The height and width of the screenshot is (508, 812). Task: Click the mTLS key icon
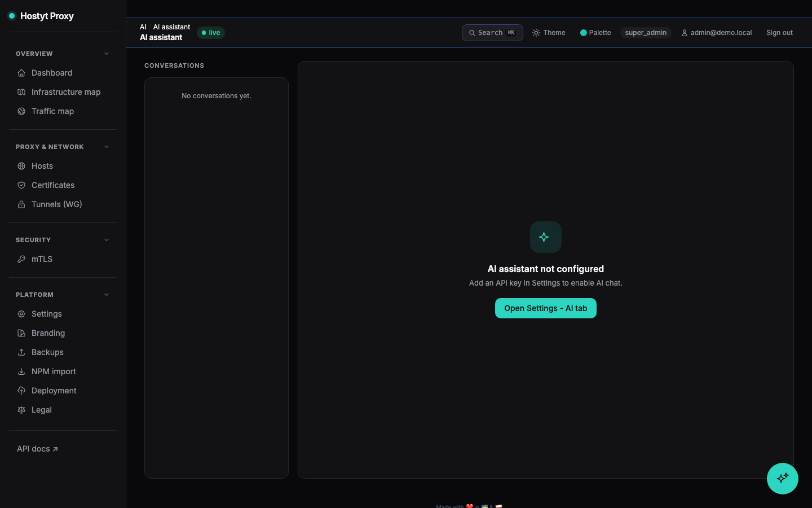point(21,259)
